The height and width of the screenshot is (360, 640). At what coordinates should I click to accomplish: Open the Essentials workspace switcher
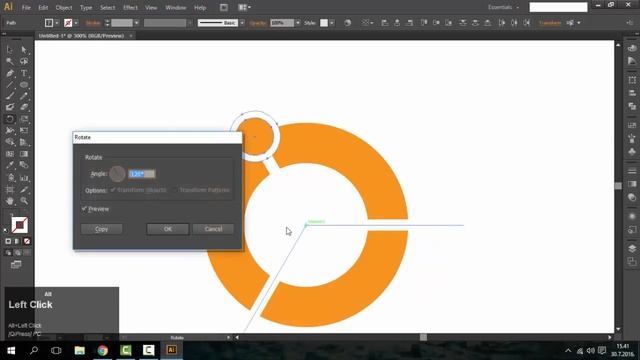tap(504, 7)
